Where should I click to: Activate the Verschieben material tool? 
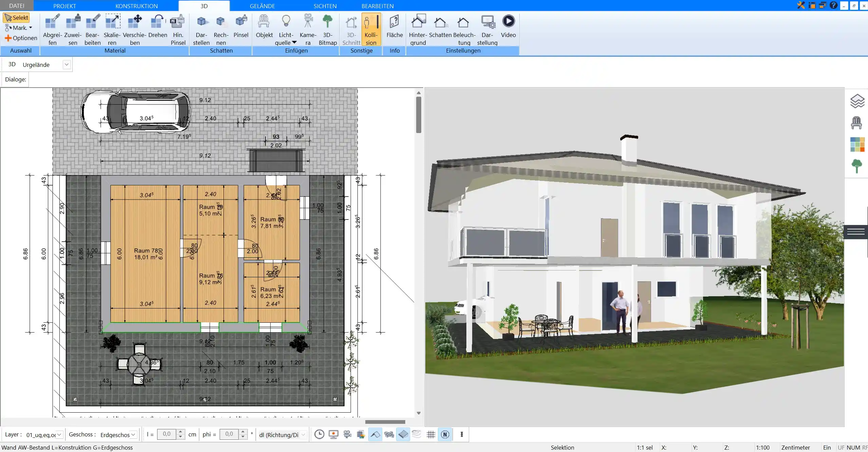134,30
